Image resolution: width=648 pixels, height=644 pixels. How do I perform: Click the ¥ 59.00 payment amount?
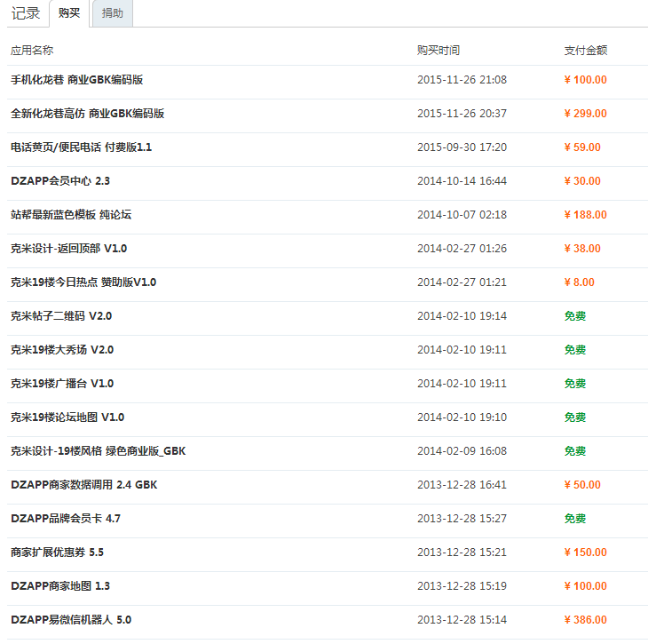(582, 147)
